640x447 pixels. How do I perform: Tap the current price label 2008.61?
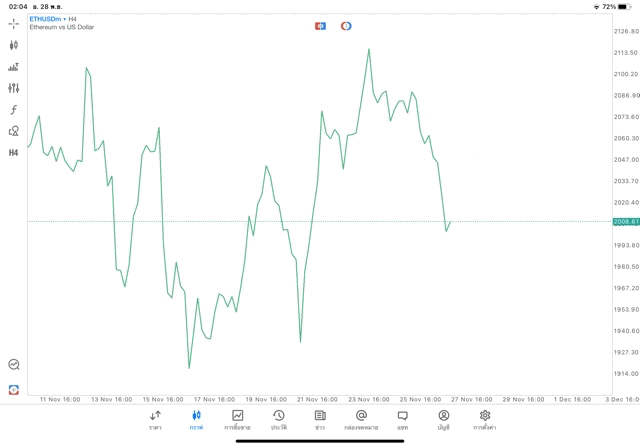pos(625,222)
